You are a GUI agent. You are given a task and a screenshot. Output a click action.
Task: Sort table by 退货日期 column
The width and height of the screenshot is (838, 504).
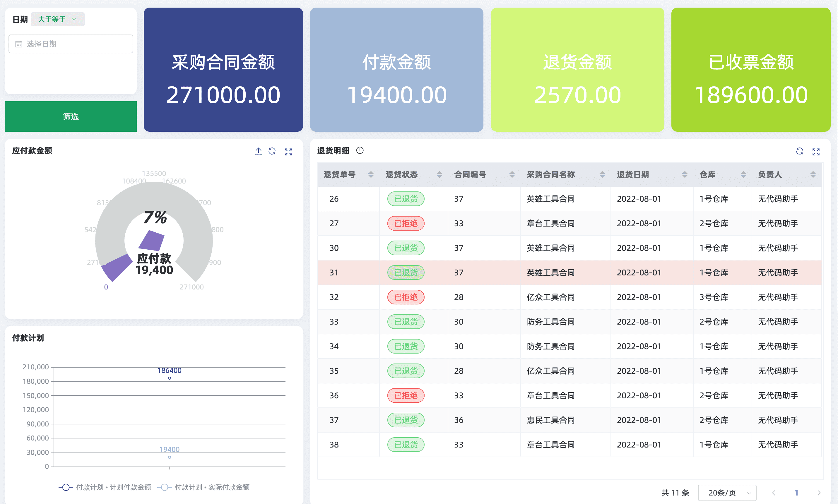pos(685,174)
